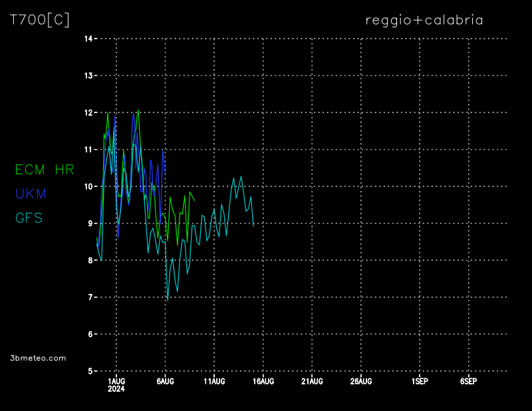Click the 12 value on temperature axis
Viewport: 532px width, 411px height.
click(88, 112)
